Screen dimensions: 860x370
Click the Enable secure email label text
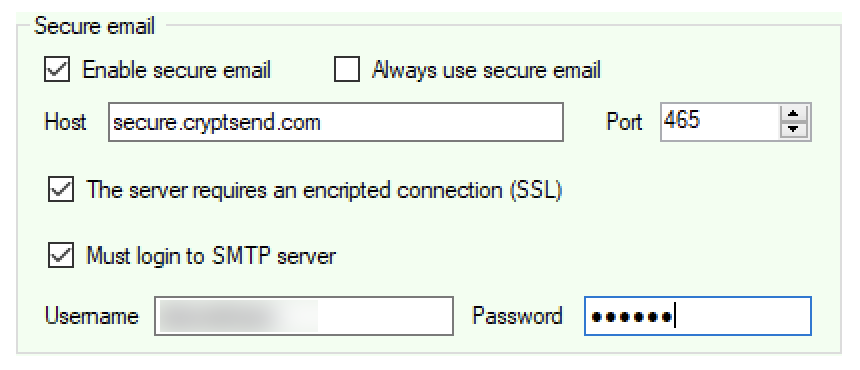[x=177, y=70]
